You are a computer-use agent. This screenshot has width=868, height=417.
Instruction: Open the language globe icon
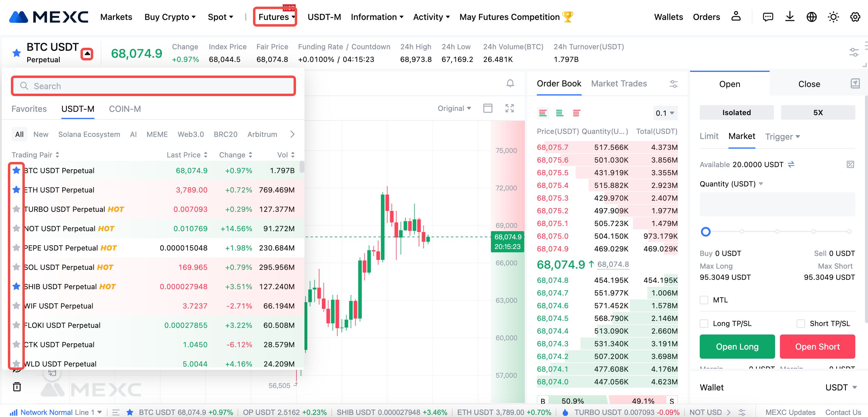(x=811, y=17)
